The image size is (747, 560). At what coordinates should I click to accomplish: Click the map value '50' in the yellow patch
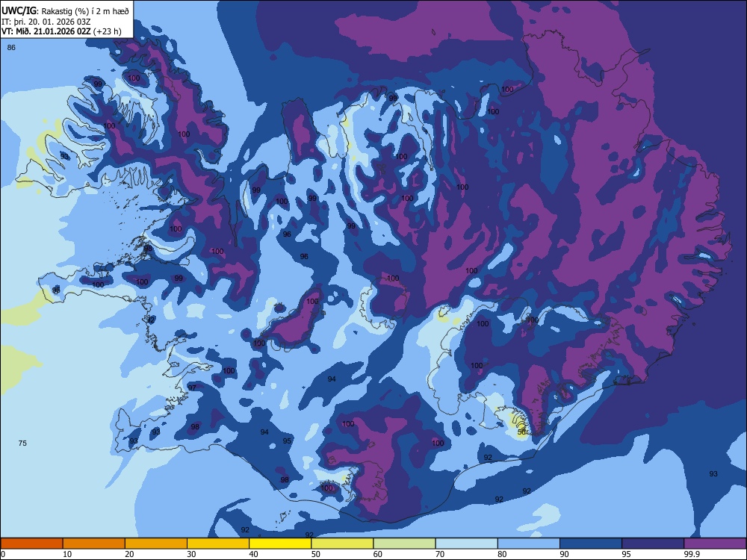tap(521, 432)
